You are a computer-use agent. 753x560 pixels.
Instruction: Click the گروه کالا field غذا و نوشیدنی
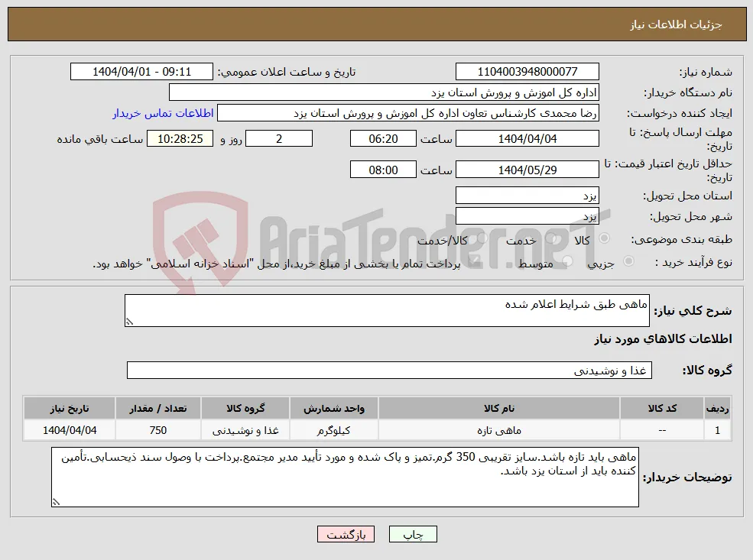pos(389,371)
